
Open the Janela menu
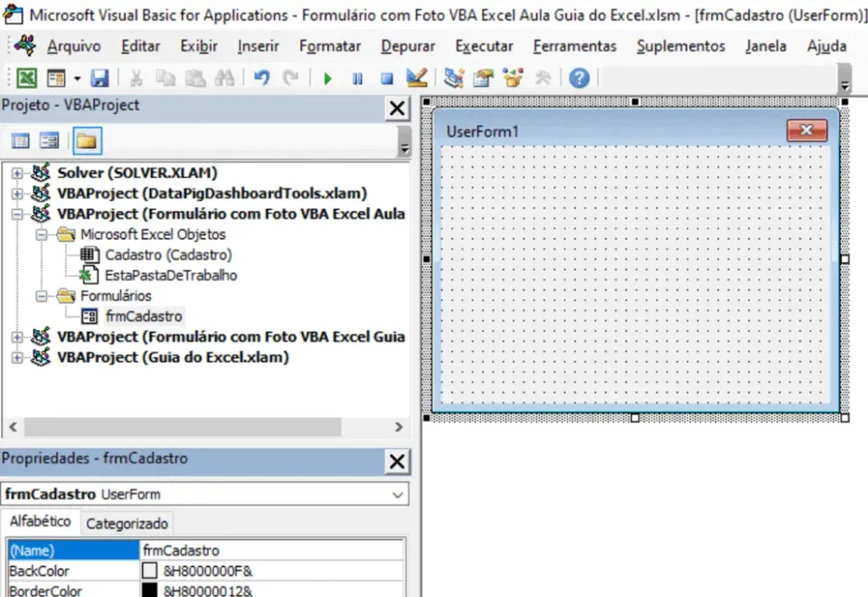pyautogui.click(x=766, y=46)
